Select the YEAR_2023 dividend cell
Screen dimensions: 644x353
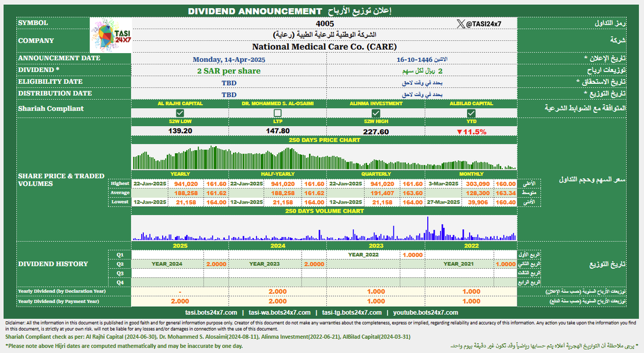coord(266,264)
